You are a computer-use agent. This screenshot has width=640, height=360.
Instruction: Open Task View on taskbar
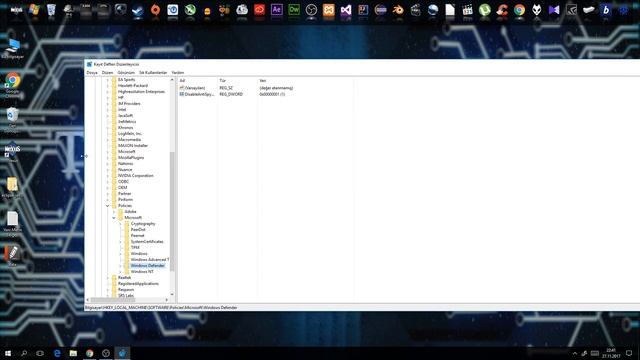click(x=40, y=353)
